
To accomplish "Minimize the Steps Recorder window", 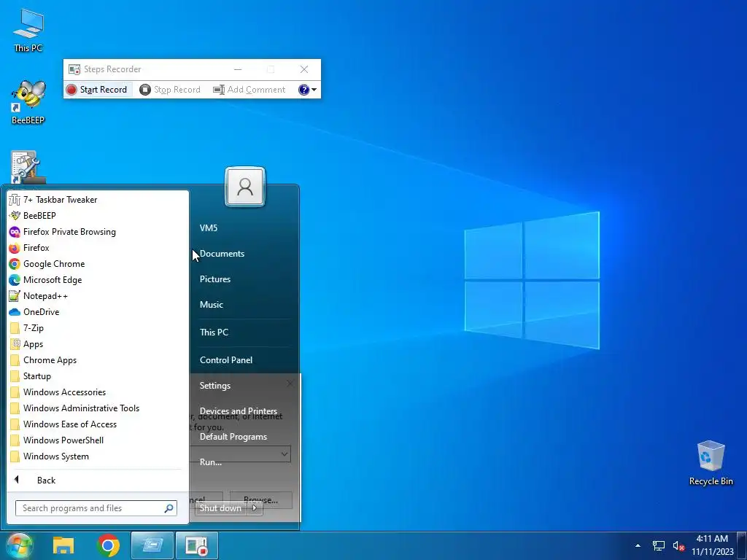I will pos(238,69).
